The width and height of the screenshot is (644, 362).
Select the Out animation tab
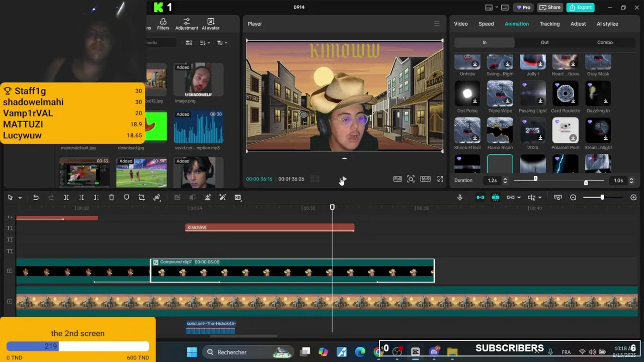(544, 42)
